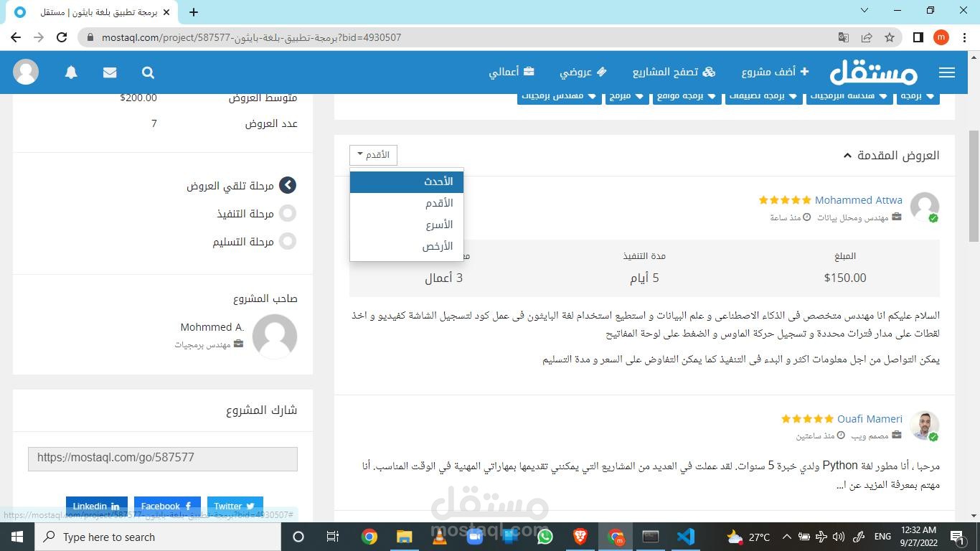Click the Windows taskbar search box
Viewport: 980px width, 551px height.
coord(157,537)
